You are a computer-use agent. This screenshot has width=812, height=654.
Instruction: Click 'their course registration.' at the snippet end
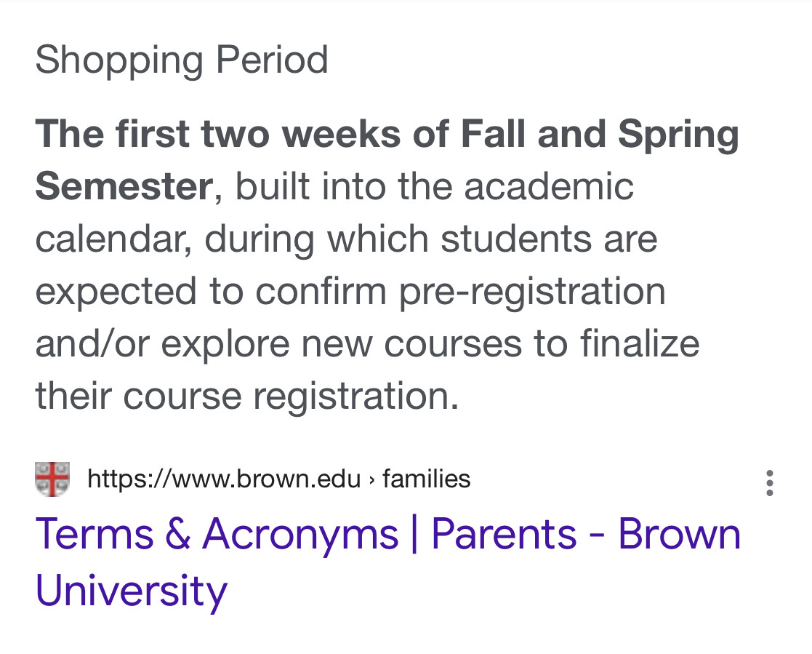247,396
